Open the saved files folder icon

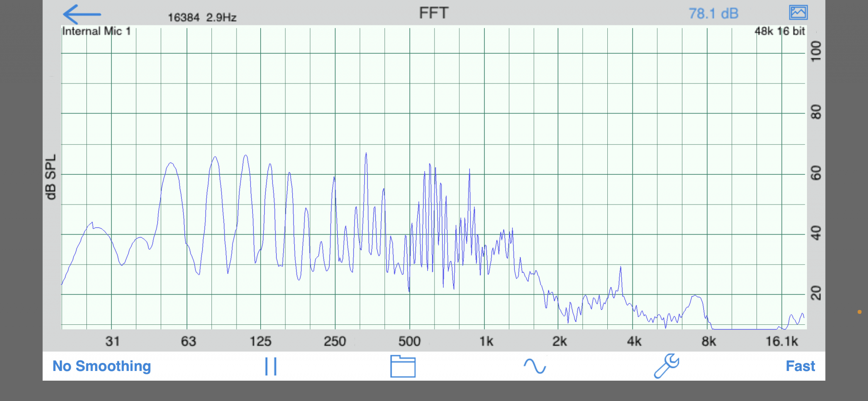pos(403,366)
